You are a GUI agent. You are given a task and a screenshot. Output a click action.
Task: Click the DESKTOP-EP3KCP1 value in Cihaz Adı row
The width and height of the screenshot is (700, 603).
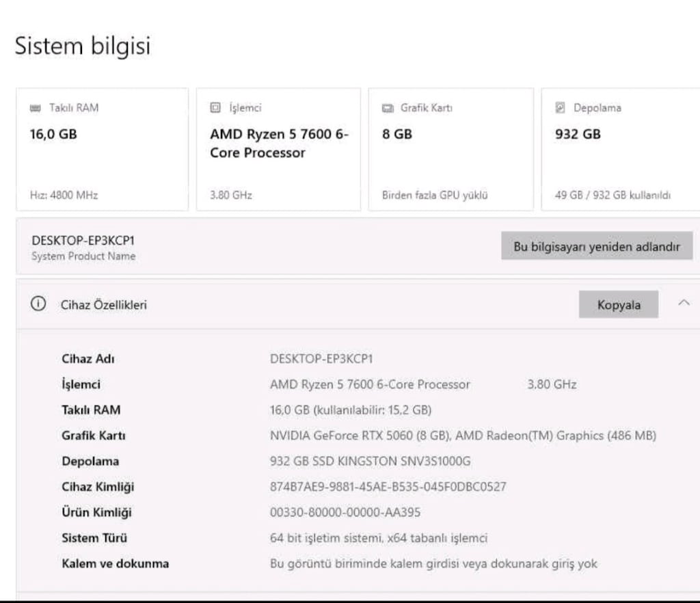tap(321, 359)
